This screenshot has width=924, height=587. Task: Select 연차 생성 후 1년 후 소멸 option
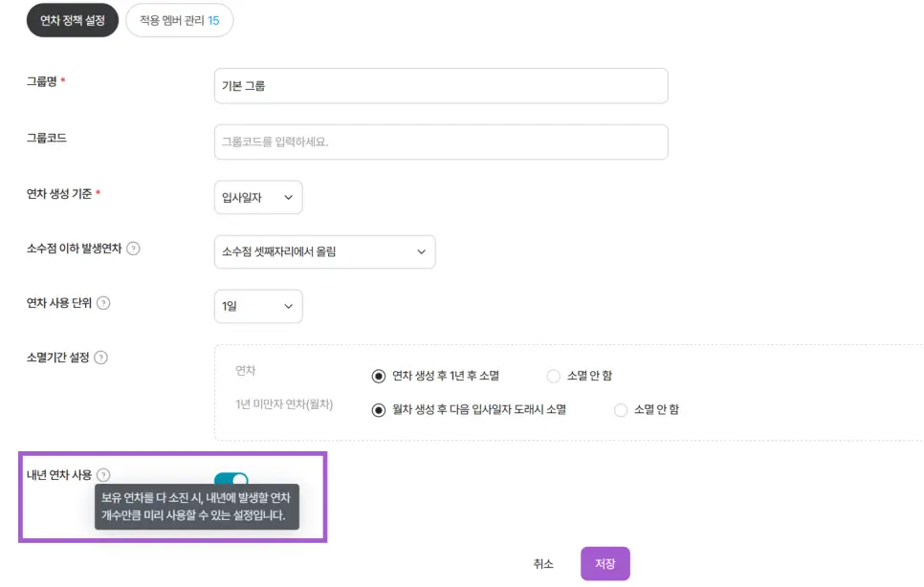(379, 376)
